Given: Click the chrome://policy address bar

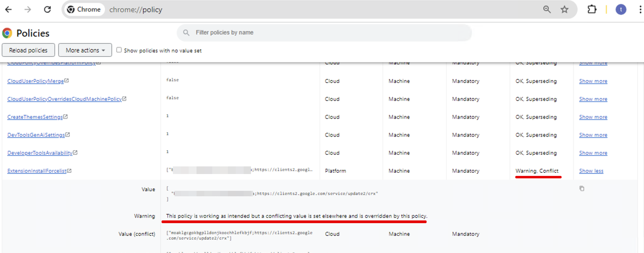Looking at the screenshot, I should (271, 10).
